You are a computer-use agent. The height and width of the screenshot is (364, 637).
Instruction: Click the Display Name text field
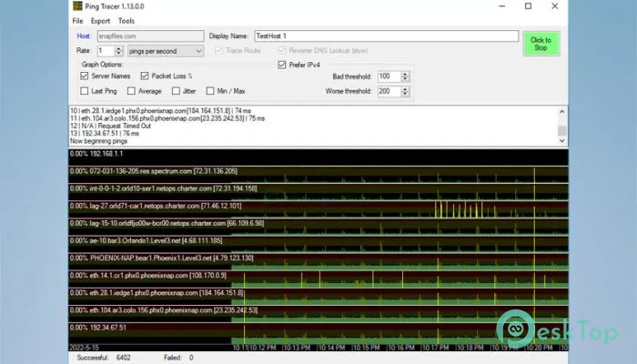coord(387,35)
